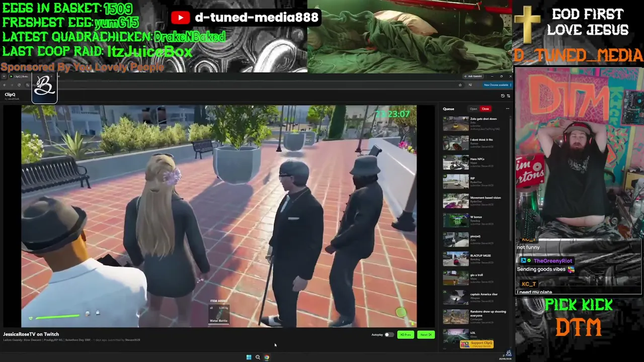Image resolution: width=644 pixels, height=362 pixels.
Task: Open the Windows Start menu
Action: (249, 357)
